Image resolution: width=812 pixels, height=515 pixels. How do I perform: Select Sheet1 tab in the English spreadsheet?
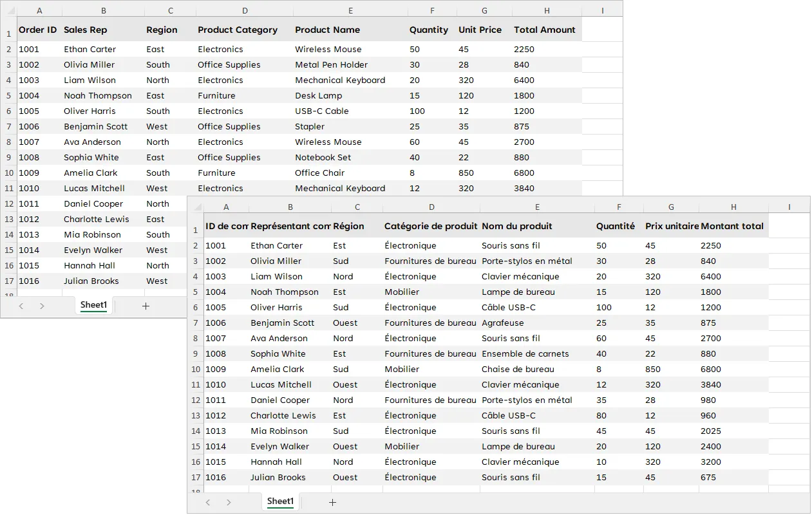94,305
